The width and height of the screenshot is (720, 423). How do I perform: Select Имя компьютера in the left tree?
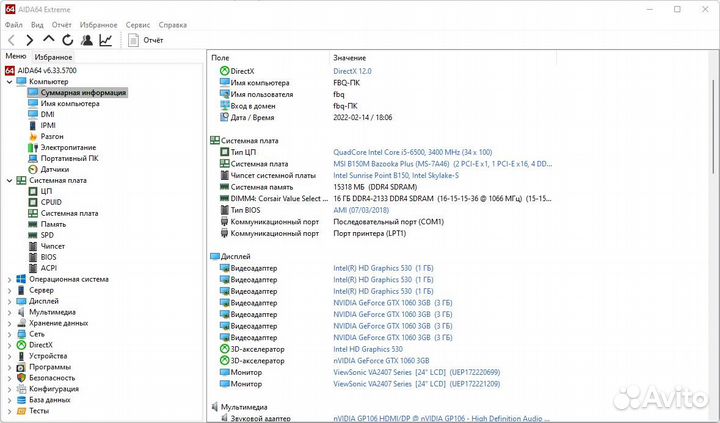70,104
